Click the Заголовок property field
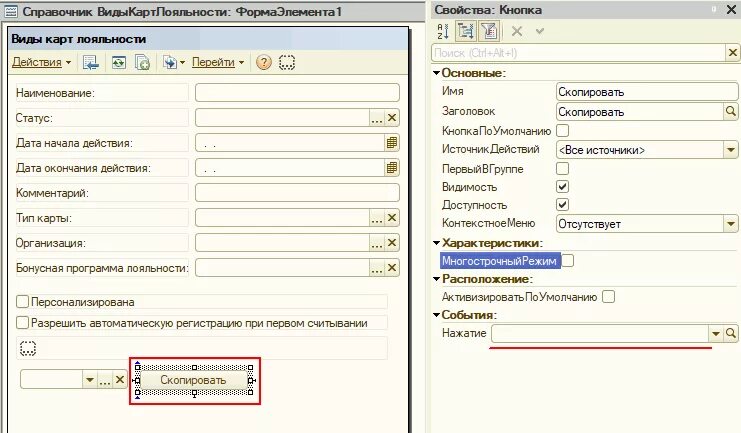The height and width of the screenshot is (433, 741). (x=640, y=112)
